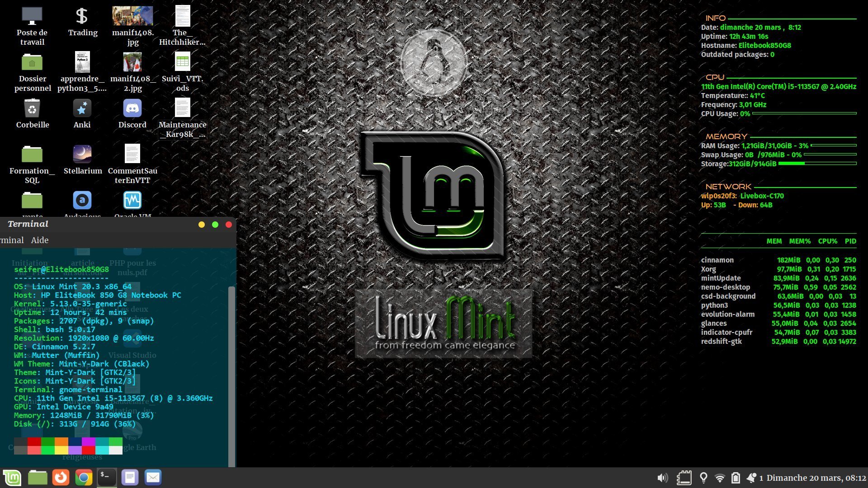Open Google Chrome from the taskbar
Screen dimensions: 868x488
click(84, 478)
